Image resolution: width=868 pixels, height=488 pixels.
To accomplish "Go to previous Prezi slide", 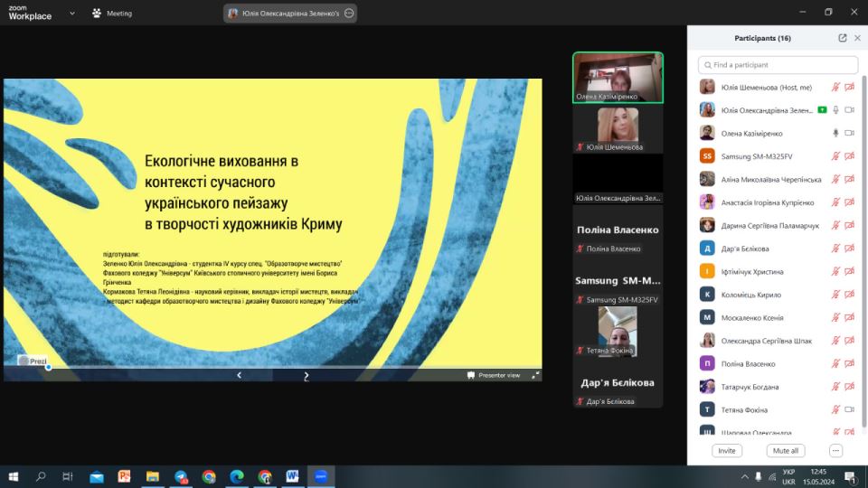I will tap(239, 375).
